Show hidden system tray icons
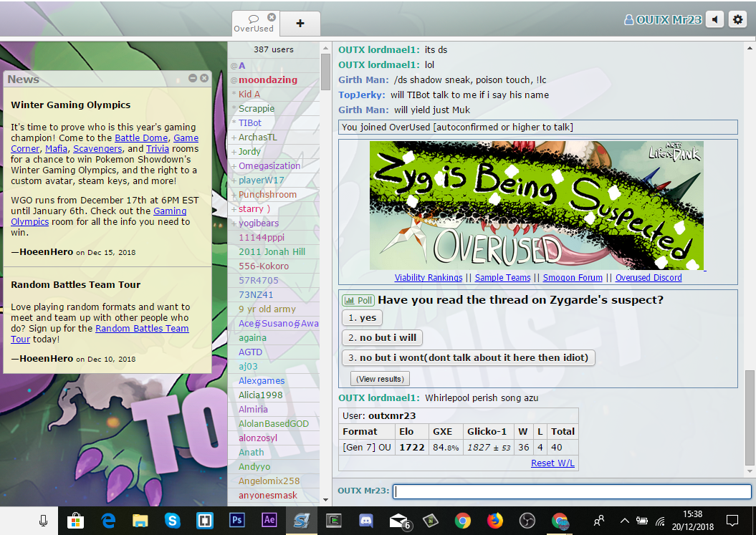The height and width of the screenshot is (535, 756). [624, 521]
